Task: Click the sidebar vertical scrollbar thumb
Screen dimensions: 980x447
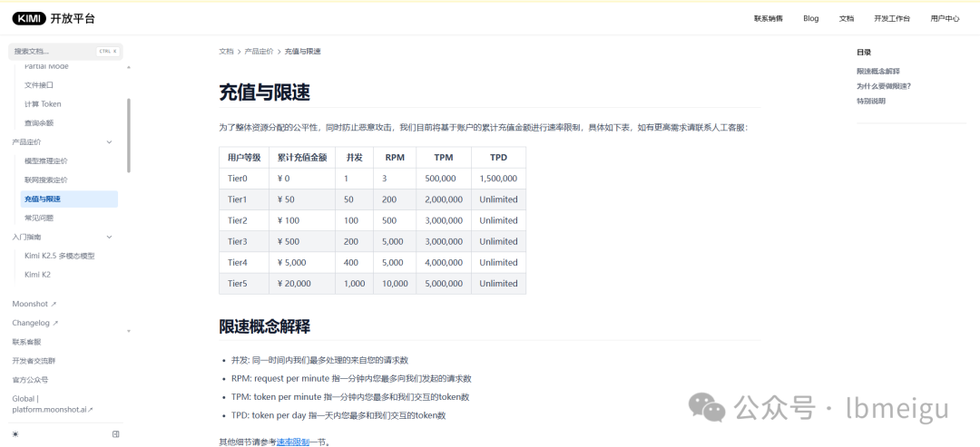Action: pos(129,135)
